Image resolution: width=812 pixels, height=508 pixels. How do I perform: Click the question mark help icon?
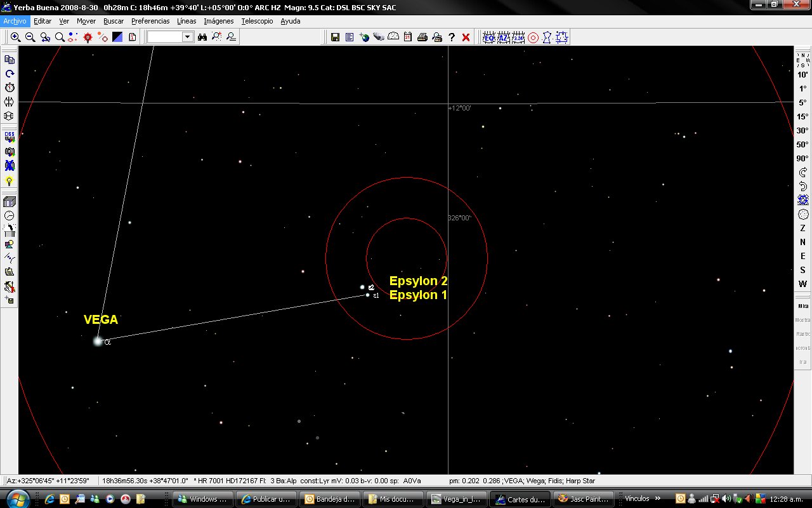[x=452, y=37]
